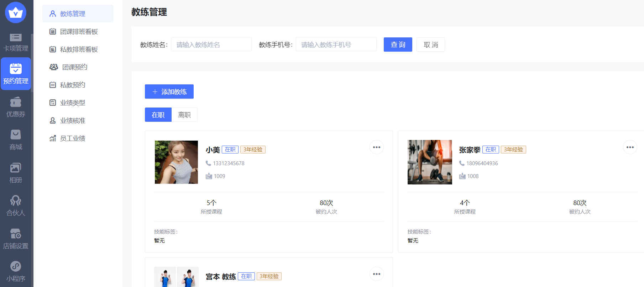The height and width of the screenshot is (287, 644).
Task: Open 业绩类型 menu item
Action: click(x=78, y=103)
